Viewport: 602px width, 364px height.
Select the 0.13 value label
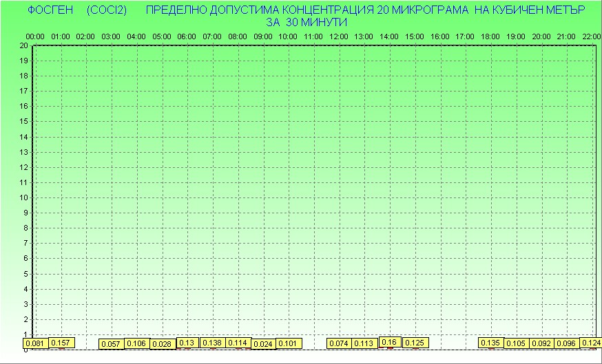point(188,343)
